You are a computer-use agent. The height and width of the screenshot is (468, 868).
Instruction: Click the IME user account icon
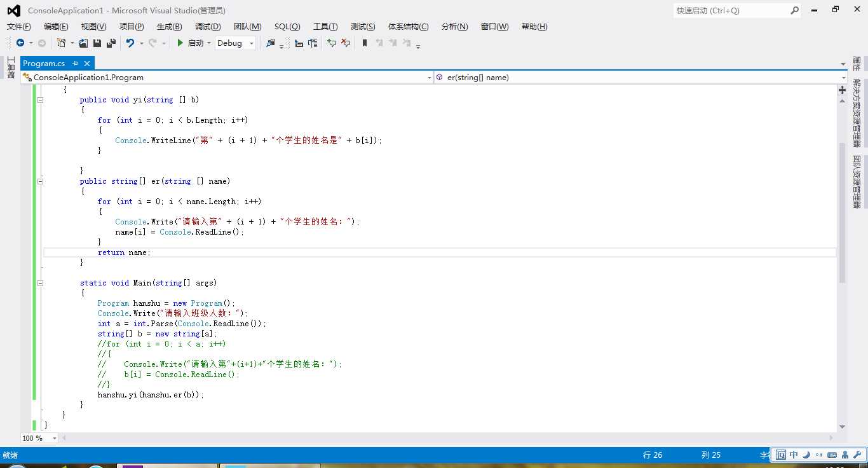pos(845,455)
